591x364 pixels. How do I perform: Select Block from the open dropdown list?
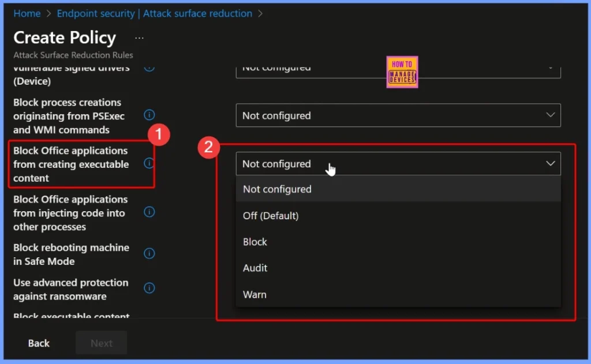point(255,242)
